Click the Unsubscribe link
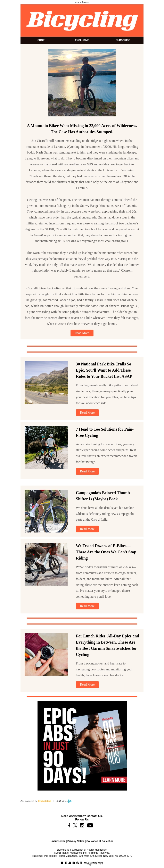This screenshot has width=164, height=868. tap(58, 841)
